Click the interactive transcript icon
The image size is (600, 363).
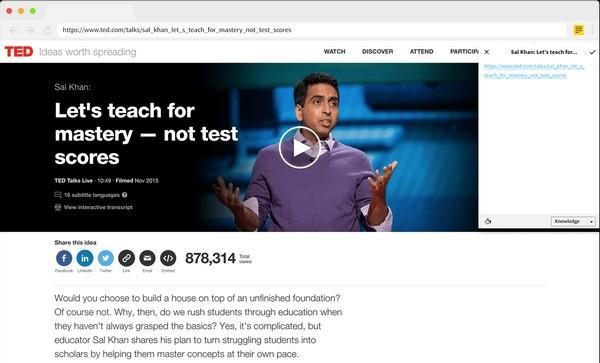point(58,207)
